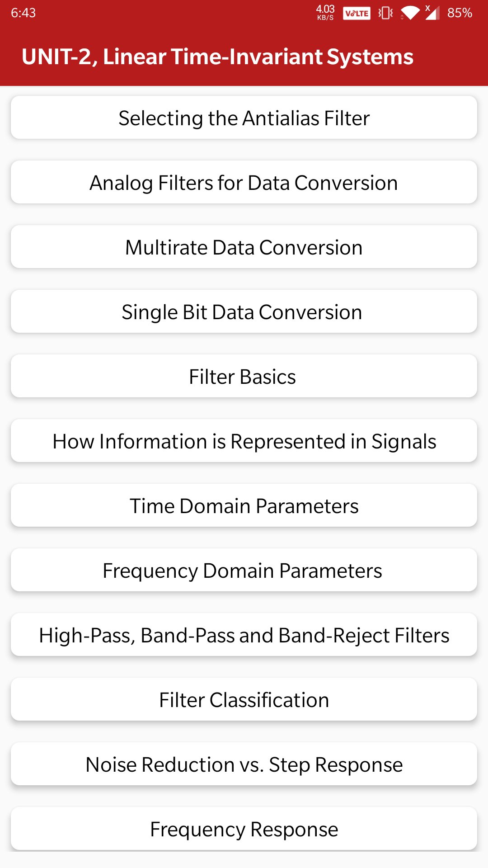Viewport: 488px width, 868px height.
Task: Tap the UNIT-2 Linear Time-Invariant Systems title
Action: point(217,57)
